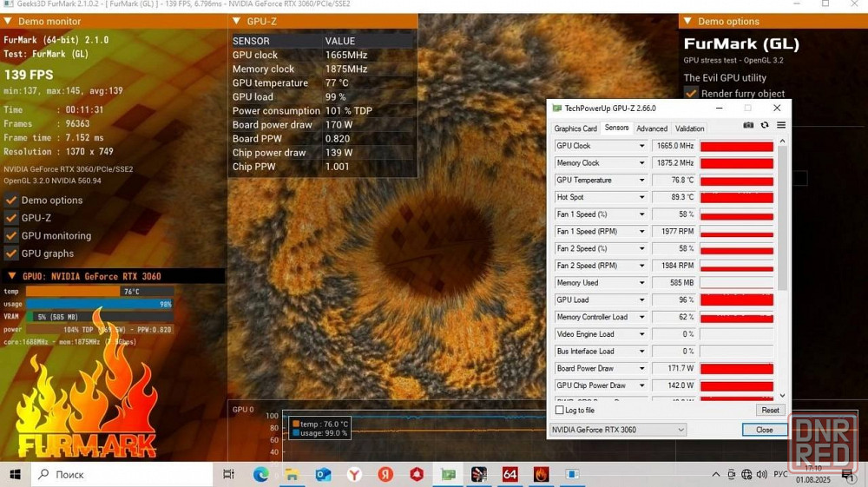Close GPU-Z window with title X
The image size is (868, 487).
(x=777, y=108)
